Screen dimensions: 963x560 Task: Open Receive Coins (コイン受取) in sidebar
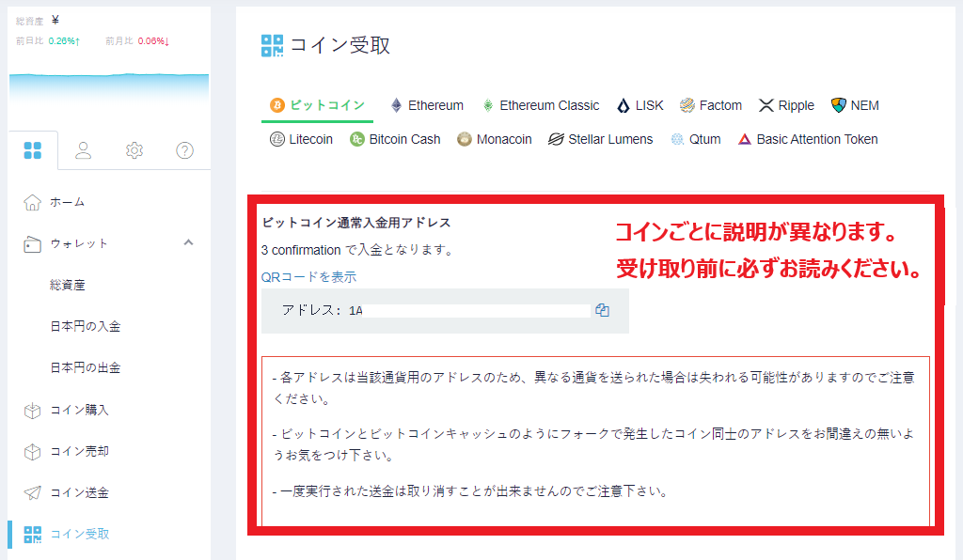point(79,534)
